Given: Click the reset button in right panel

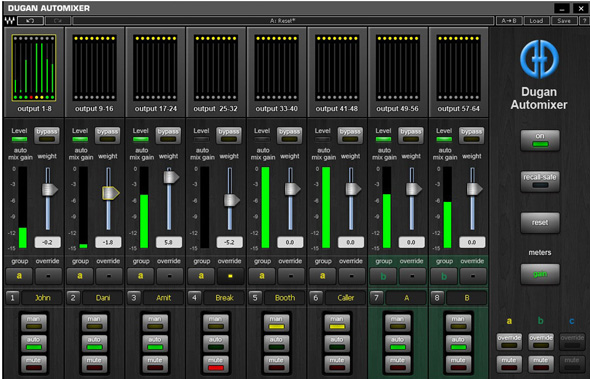Looking at the screenshot, I should [x=540, y=222].
